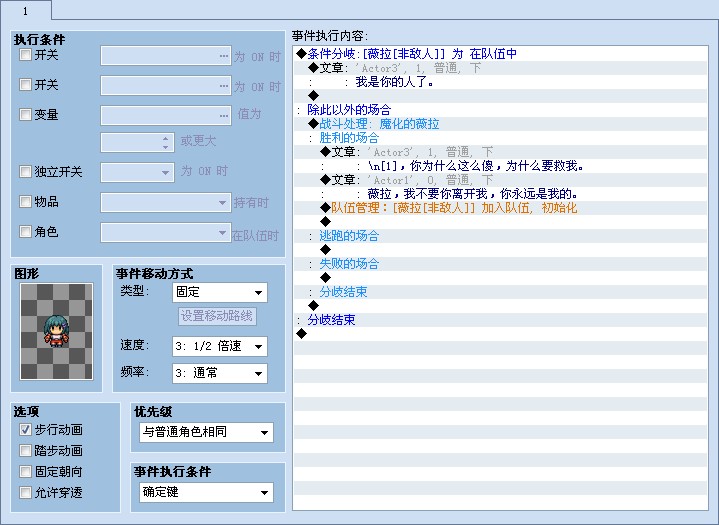The image size is (719, 525).
Task: Select the 失败的场合 line
Action: point(500,264)
